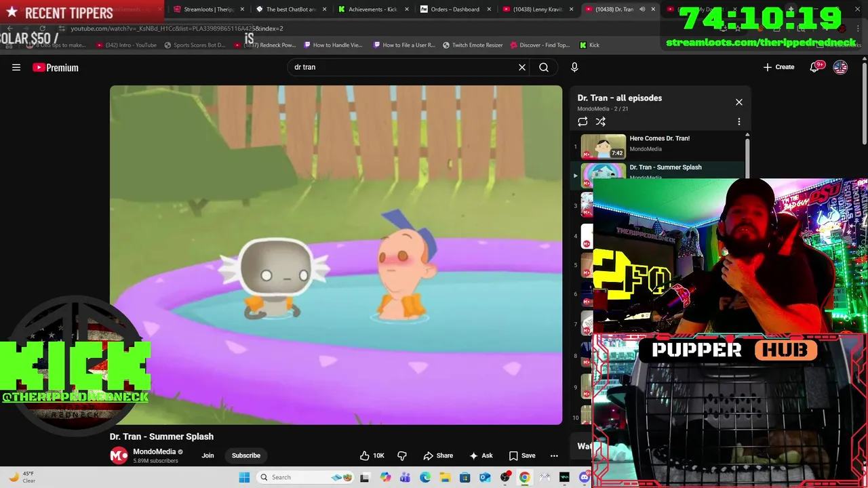Image resolution: width=868 pixels, height=488 pixels.
Task: Open Microsoft Edge from the taskbar
Action: point(425,477)
